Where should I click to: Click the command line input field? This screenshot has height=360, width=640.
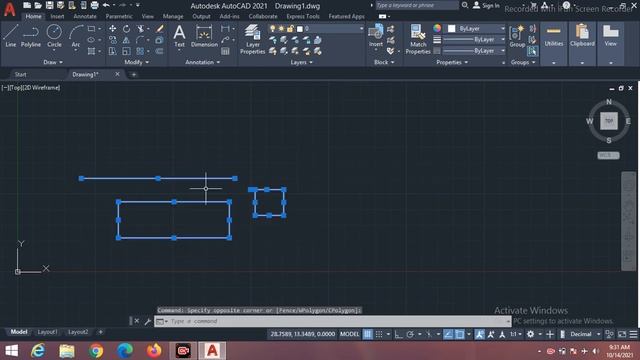click(x=333, y=321)
